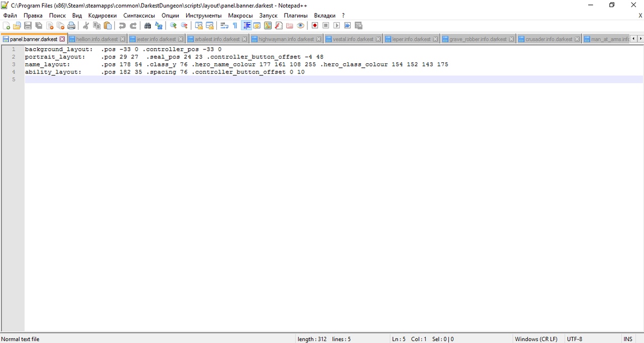Open the Поиск menu
This screenshot has height=343, width=644.
point(57,16)
